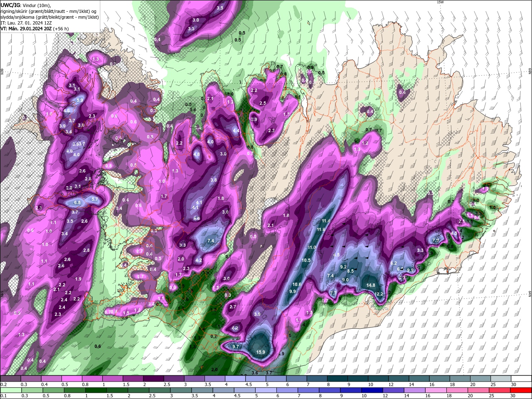This screenshot has width=532, height=399.
Task: Click the navy swatch between 10 and 12 in the rain legend
Action: click(x=372, y=390)
